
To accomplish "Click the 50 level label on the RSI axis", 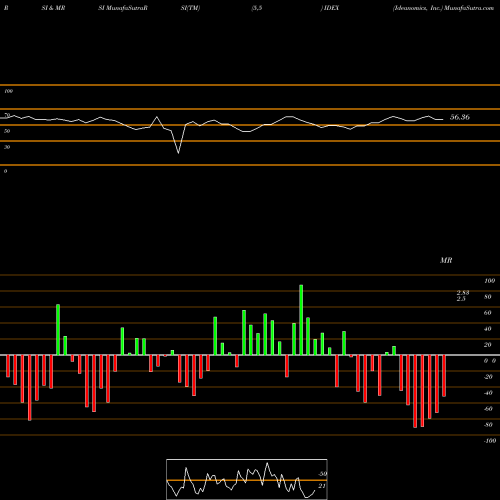I will [7, 131].
